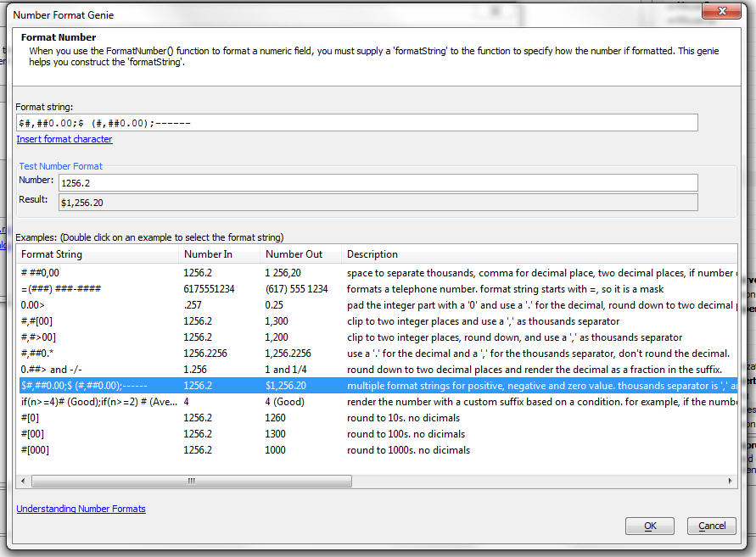Select the '#,##0.*' format example row
The height and width of the screenshot is (557, 756).
(377, 354)
